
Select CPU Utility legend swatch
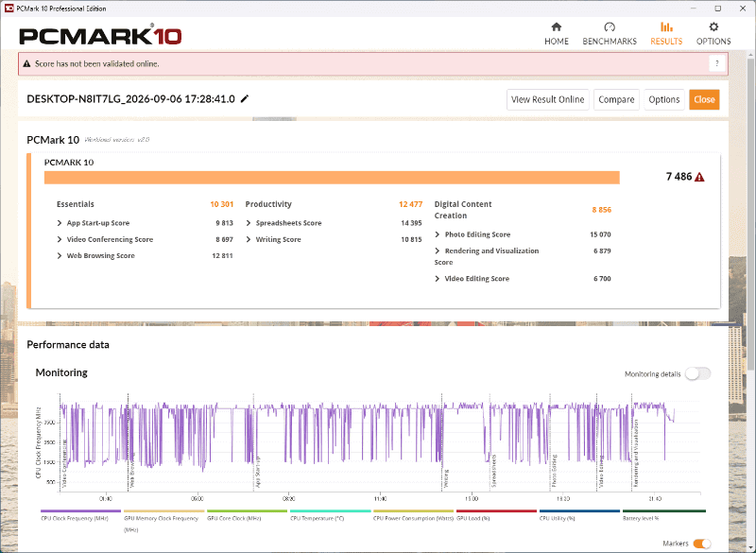(579, 511)
